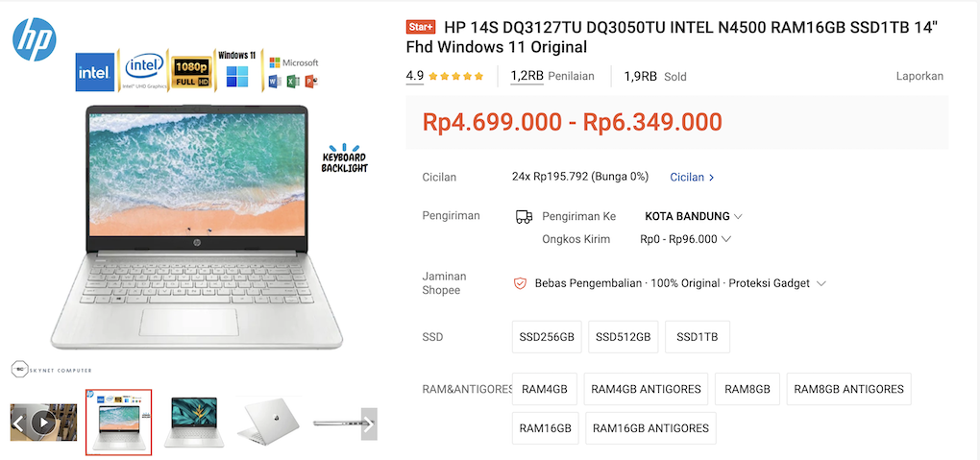Click the next thumbnail arrow
Screen dimensions: 980x460
pos(369,424)
